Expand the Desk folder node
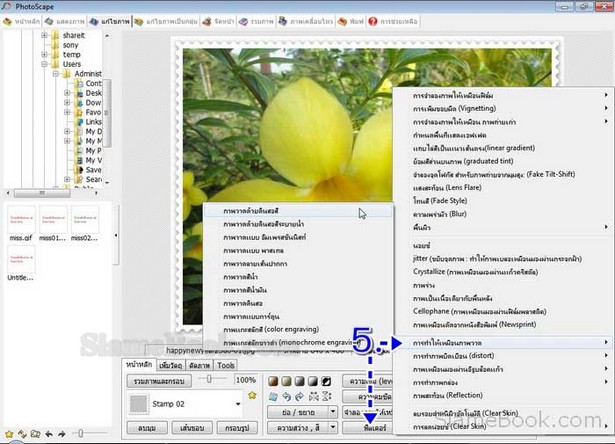The height and width of the screenshot is (444, 615). (x=67, y=93)
